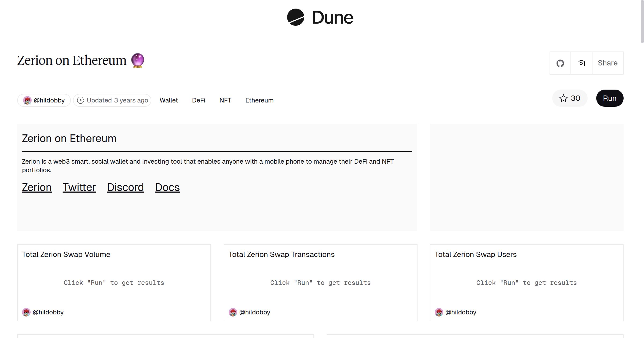Click avatar under Total Zerion Swap Volume
The height and width of the screenshot is (338, 644).
(x=26, y=312)
